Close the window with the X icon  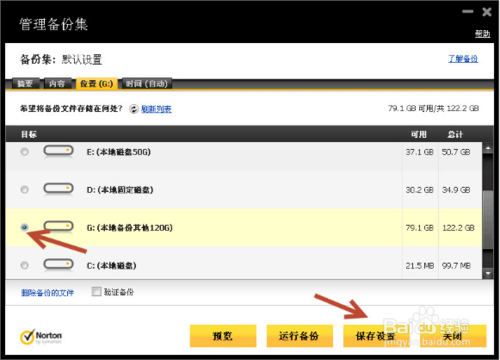tap(487, 12)
